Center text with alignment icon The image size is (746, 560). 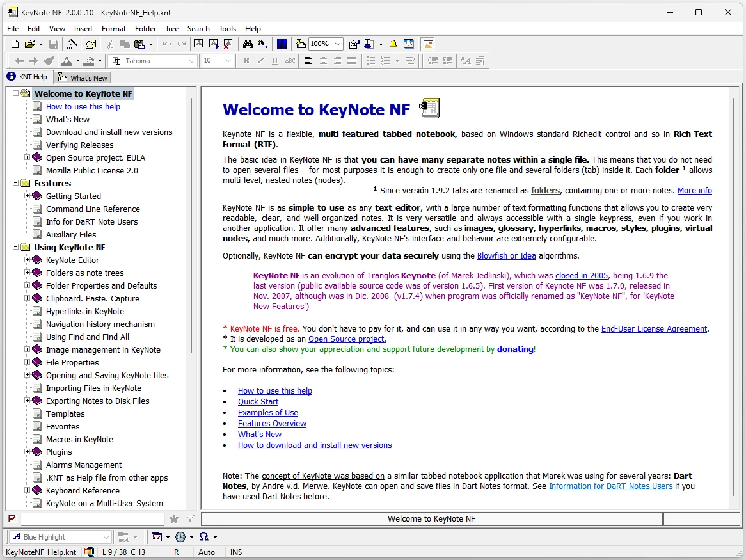[323, 61]
